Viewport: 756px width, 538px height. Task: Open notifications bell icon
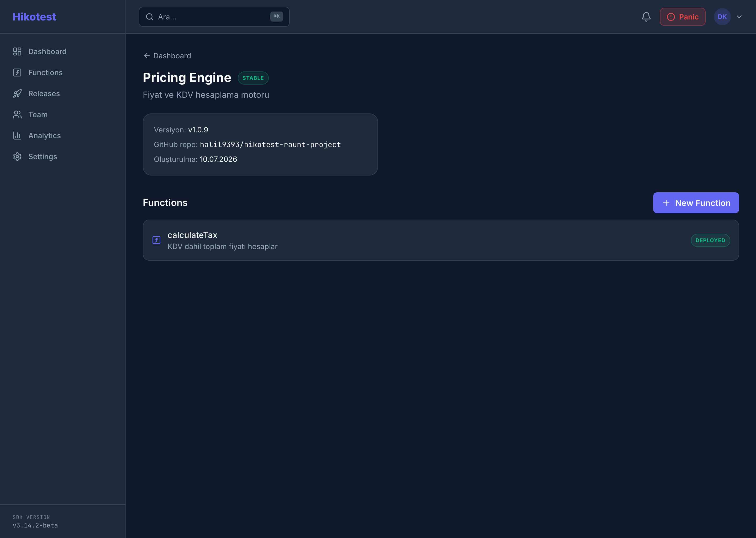[646, 17]
